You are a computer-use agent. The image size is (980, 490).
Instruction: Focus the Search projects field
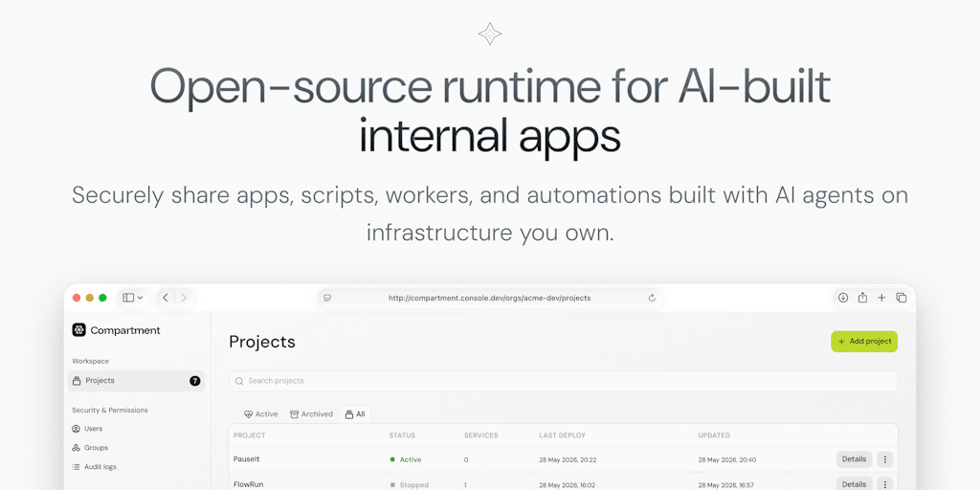point(563,381)
